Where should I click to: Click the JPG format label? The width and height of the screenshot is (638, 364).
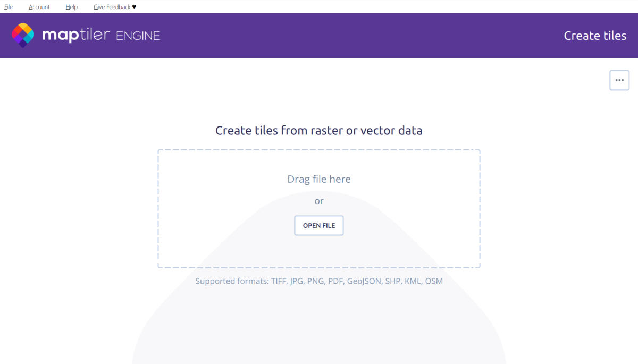click(297, 281)
